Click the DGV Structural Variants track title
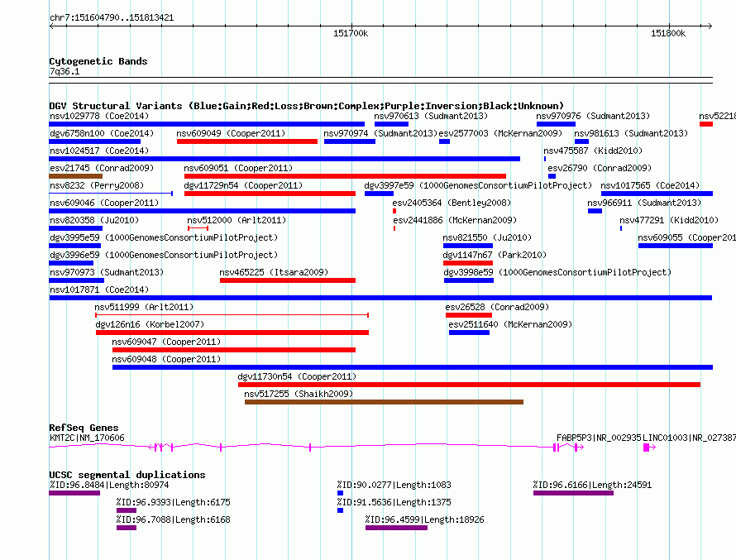The image size is (736, 560). click(307, 106)
